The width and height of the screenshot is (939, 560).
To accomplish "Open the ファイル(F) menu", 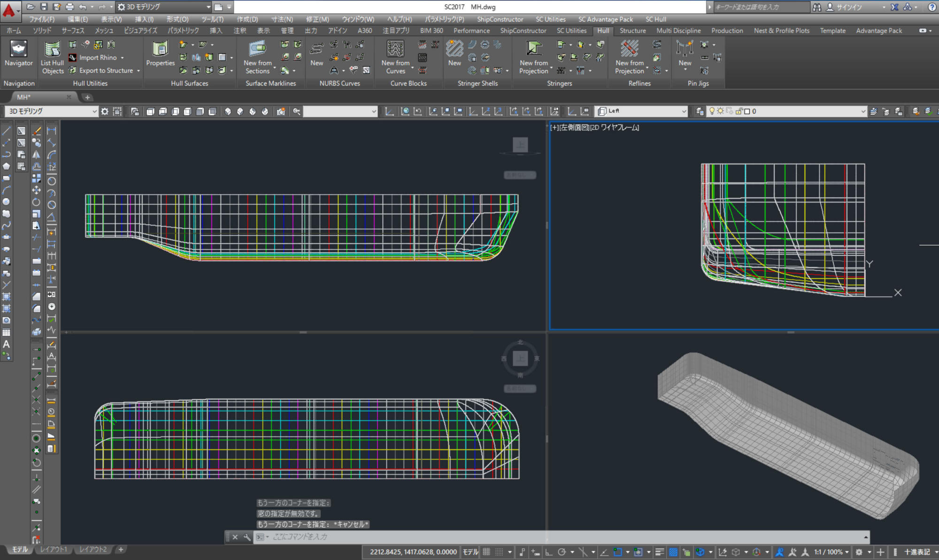I will [43, 19].
